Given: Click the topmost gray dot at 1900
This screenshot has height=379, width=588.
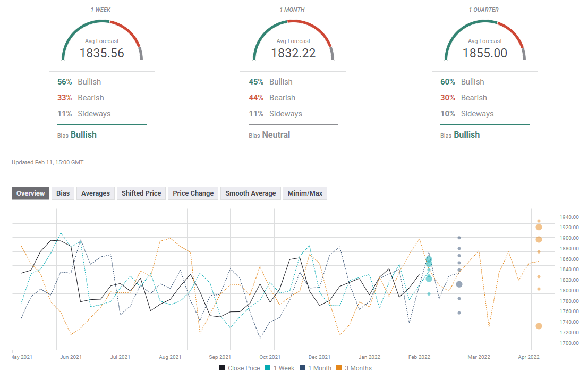Looking at the screenshot, I should (459, 238).
